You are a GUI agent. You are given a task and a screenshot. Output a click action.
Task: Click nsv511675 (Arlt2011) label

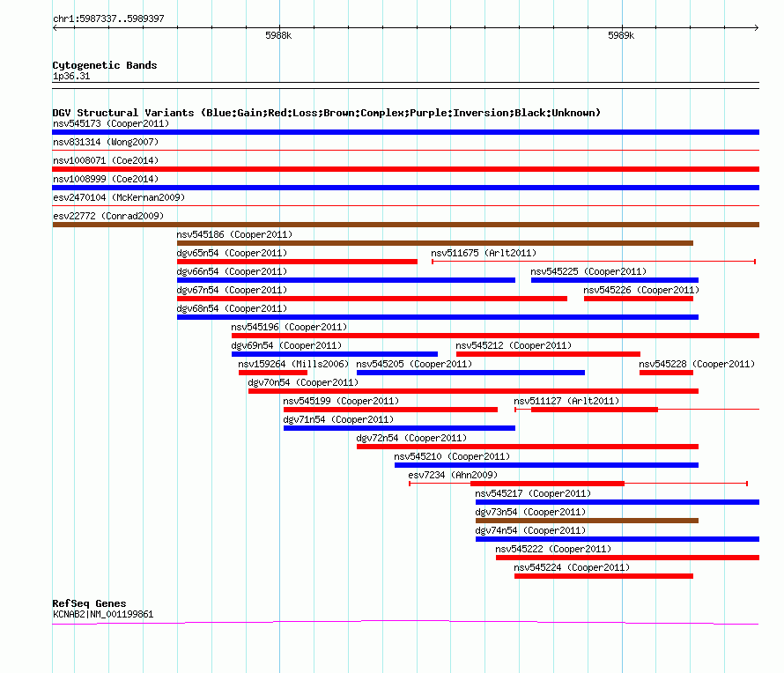484,253
